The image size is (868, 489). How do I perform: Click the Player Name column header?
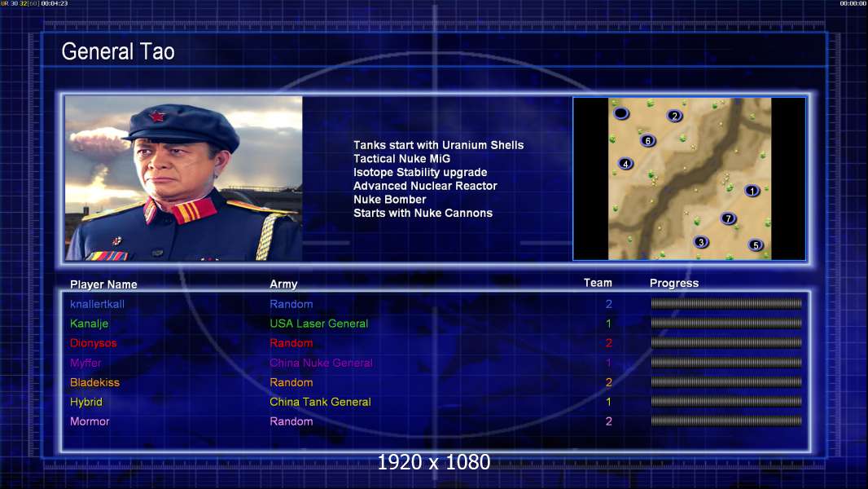click(103, 284)
